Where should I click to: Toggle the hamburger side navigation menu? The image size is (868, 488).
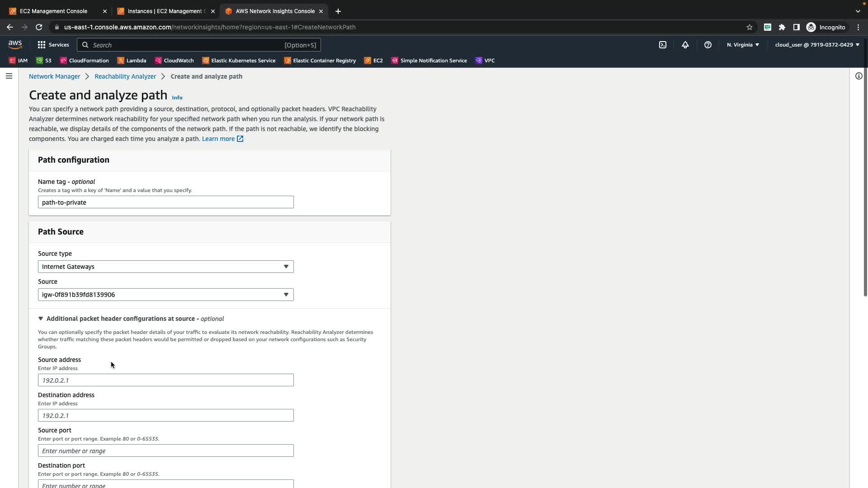(9, 76)
